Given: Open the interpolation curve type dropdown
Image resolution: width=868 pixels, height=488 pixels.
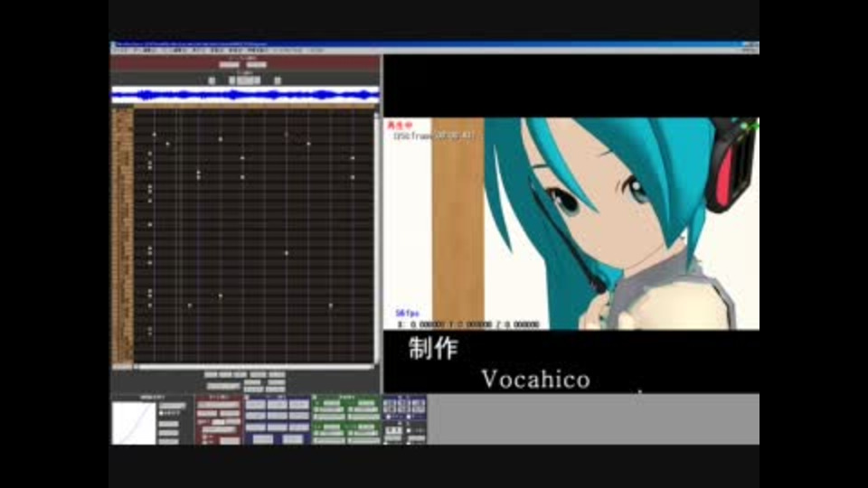Looking at the screenshot, I should pyautogui.click(x=172, y=406).
